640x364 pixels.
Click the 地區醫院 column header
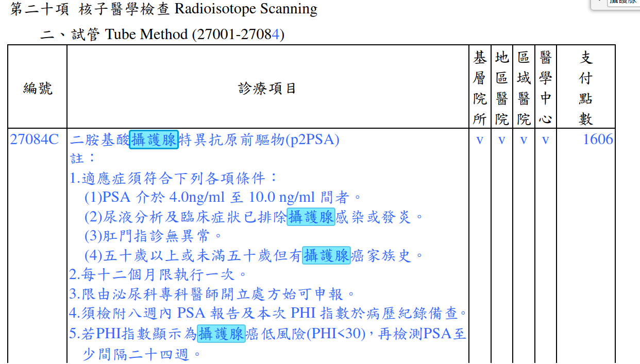point(501,88)
